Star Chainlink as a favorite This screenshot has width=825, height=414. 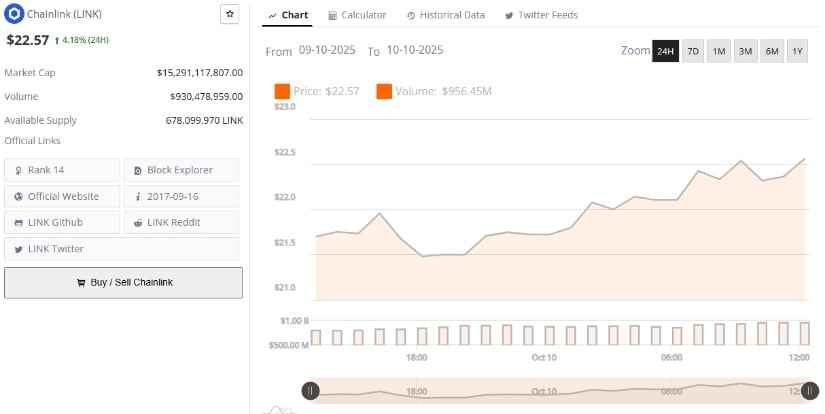coord(229,14)
